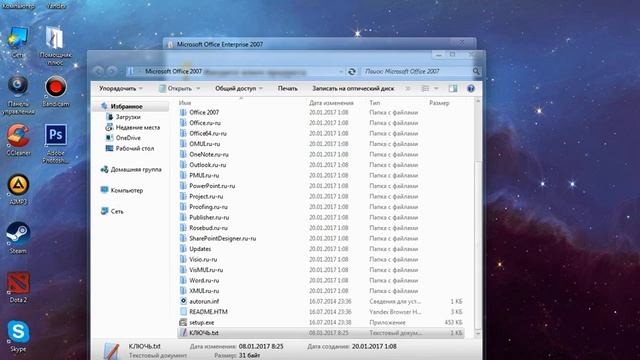Open Dota 2 desktop icon

point(18,288)
